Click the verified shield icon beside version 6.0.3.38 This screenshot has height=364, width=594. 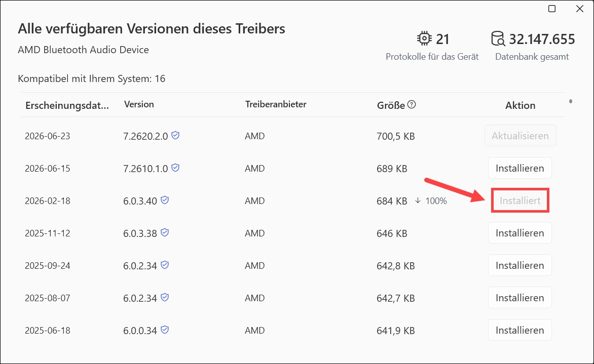[x=164, y=233]
